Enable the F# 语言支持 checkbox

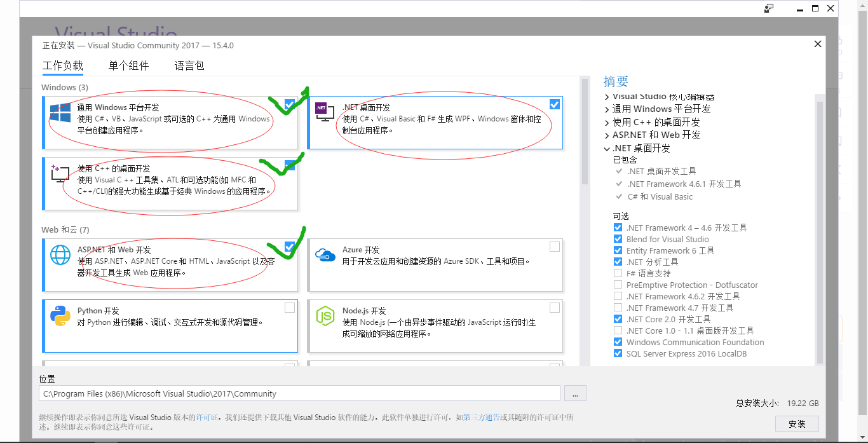(617, 273)
